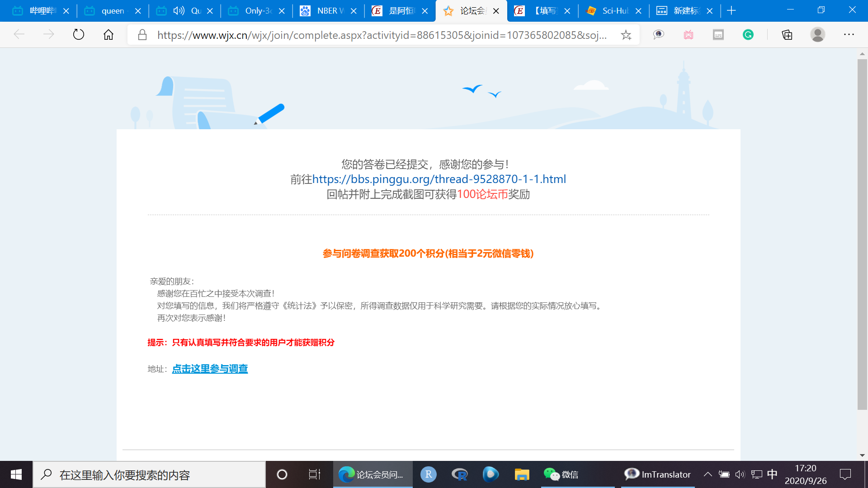Open the ImTranslator extension icon in toolbar
The height and width of the screenshot is (488, 868).
coord(658,34)
